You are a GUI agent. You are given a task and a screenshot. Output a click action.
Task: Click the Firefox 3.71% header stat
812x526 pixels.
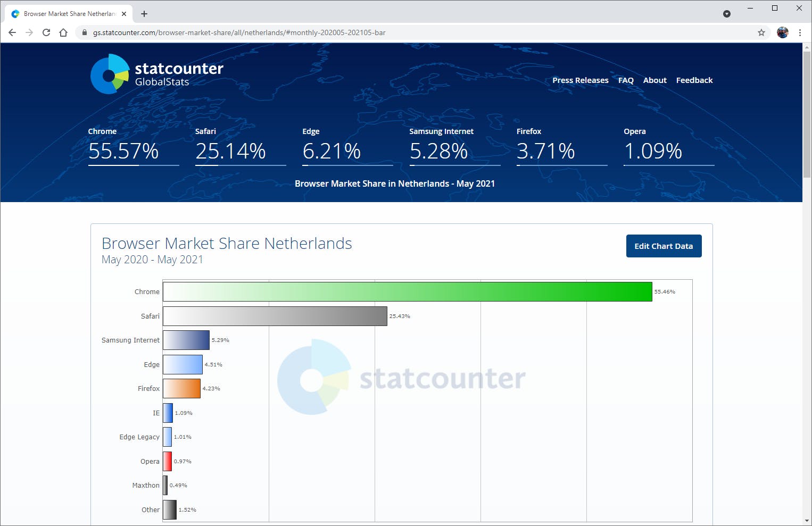point(562,146)
